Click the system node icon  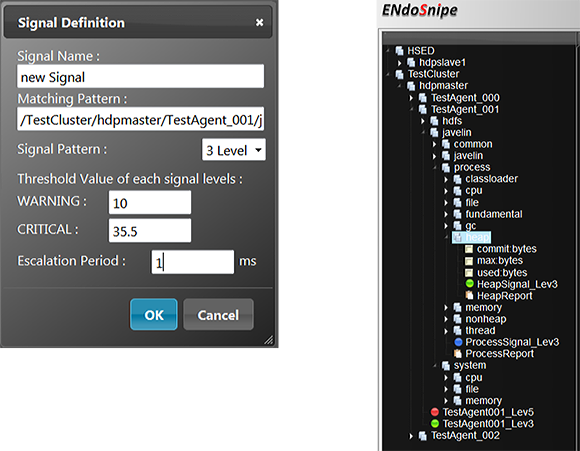[x=446, y=365]
